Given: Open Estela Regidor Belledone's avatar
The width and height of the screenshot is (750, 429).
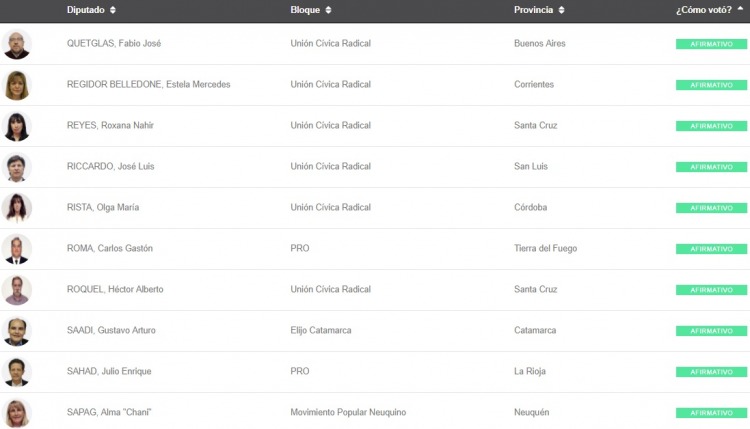Looking at the screenshot, I should click(17, 85).
